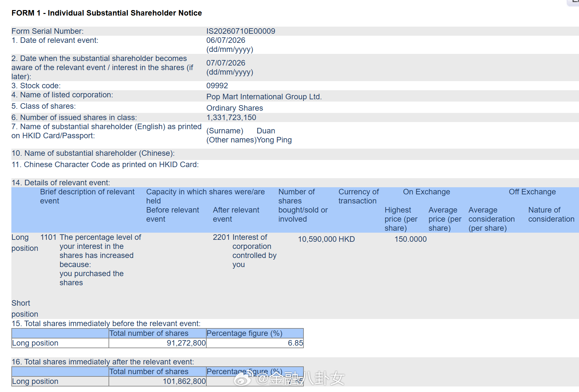Click the percentage figure 6.85
Image resolution: width=579 pixels, height=392 pixels.
[295, 343]
